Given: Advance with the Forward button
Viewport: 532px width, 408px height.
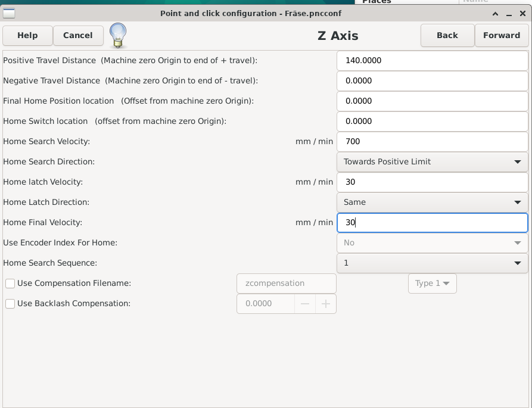Looking at the screenshot, I should (501, 36).
